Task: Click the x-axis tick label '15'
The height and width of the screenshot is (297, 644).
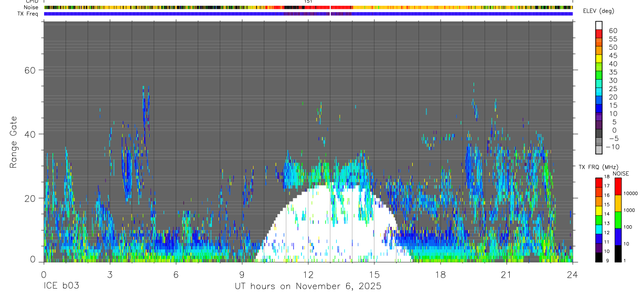Action: [x=374, y=274]
